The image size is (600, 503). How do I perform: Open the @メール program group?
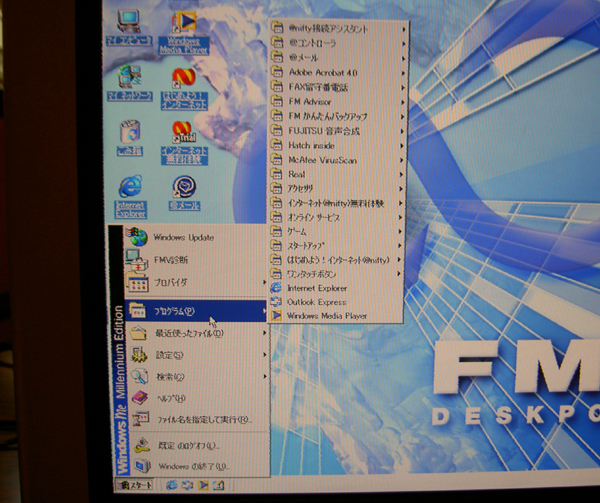coord(338,58)
